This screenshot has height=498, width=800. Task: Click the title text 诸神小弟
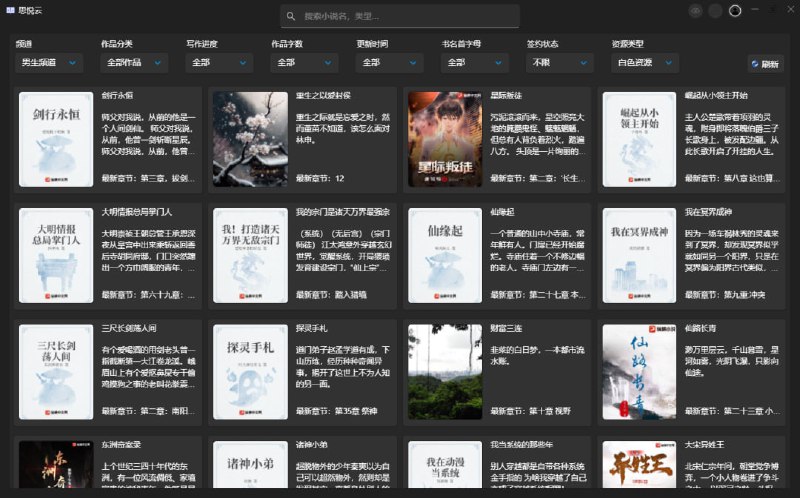click(x=311, y=444)
